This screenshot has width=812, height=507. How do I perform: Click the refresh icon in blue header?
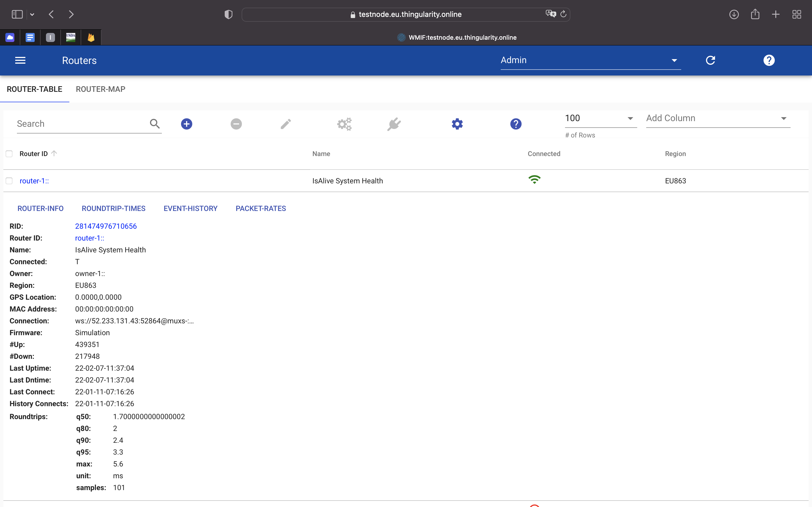pyautogui.click(x=710, y=60)
